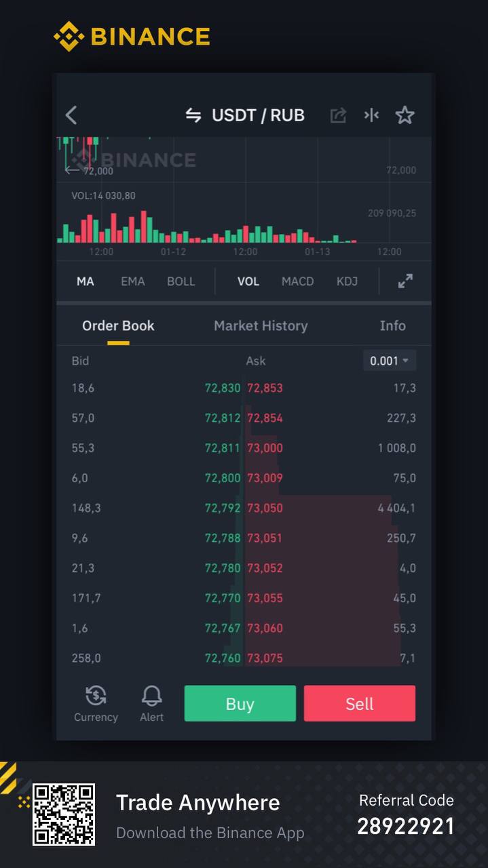Tap the Binance logo at the top
488x868 pixels.
coord(132,37)
